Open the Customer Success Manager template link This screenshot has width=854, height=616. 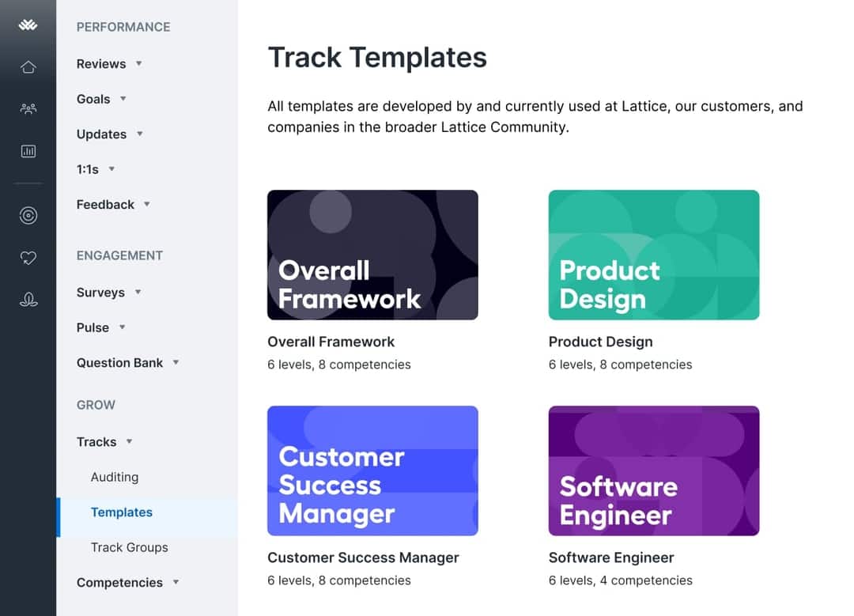point(363,557)
